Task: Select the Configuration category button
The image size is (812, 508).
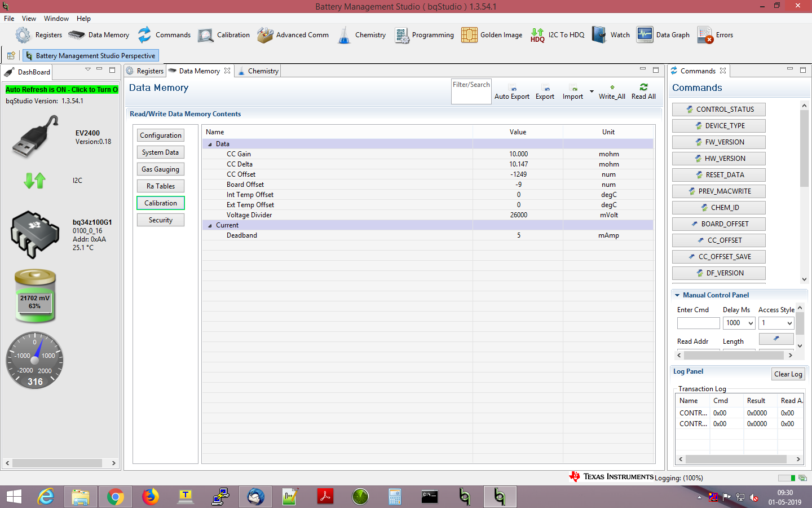Action: point(161,135)
